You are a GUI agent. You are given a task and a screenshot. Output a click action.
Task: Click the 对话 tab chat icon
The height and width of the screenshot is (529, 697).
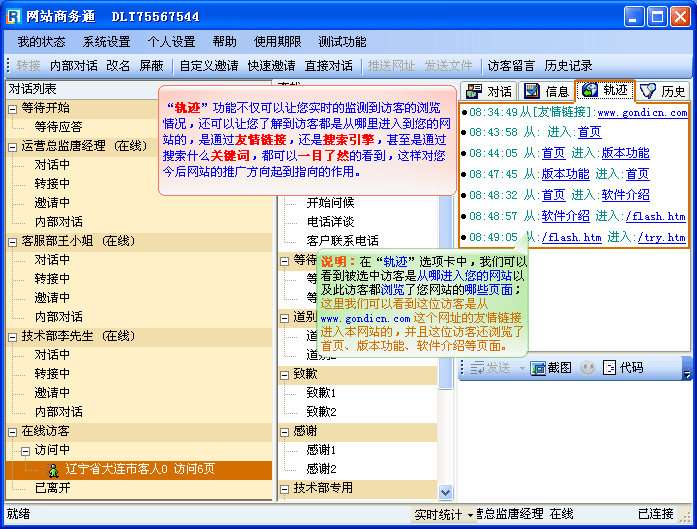(474, 91)
